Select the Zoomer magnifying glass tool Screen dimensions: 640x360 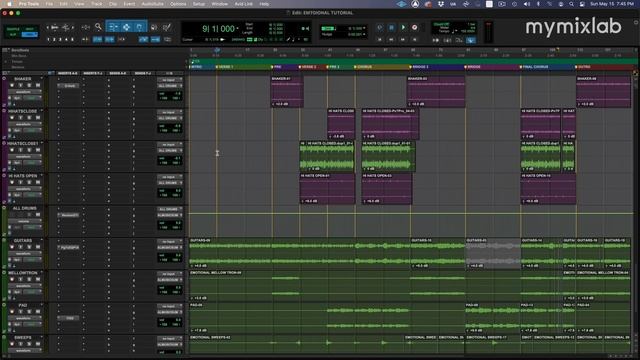click(98, 27)
